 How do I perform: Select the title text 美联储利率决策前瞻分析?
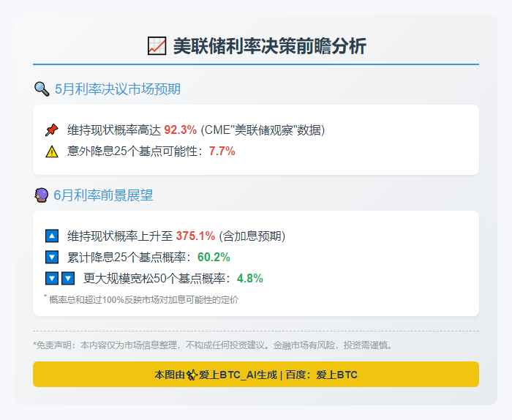coord(270,46)
